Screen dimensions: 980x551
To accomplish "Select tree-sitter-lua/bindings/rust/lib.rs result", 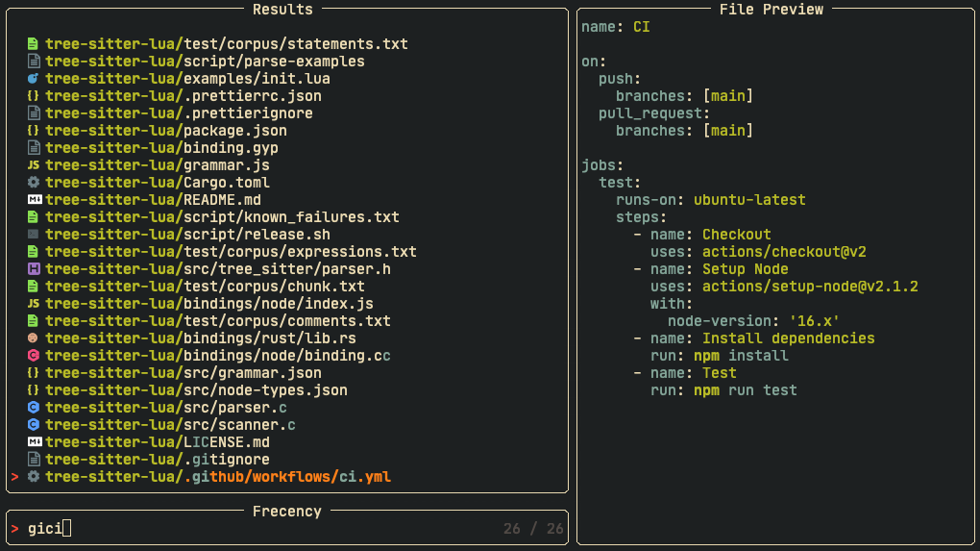I will pos(201,338).
